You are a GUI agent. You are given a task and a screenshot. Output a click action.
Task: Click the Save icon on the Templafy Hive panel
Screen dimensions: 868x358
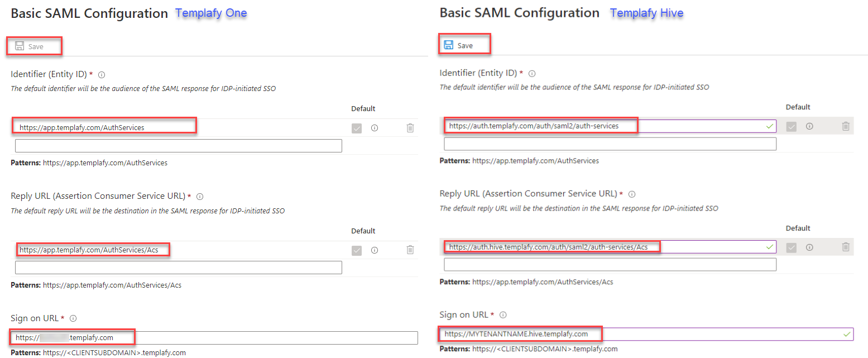point(448,44)
